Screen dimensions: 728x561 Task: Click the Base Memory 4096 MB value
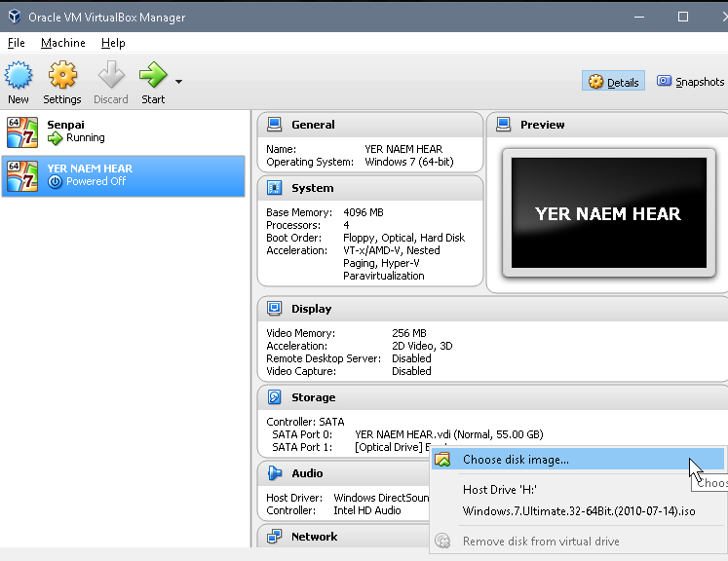click(364, 212)
